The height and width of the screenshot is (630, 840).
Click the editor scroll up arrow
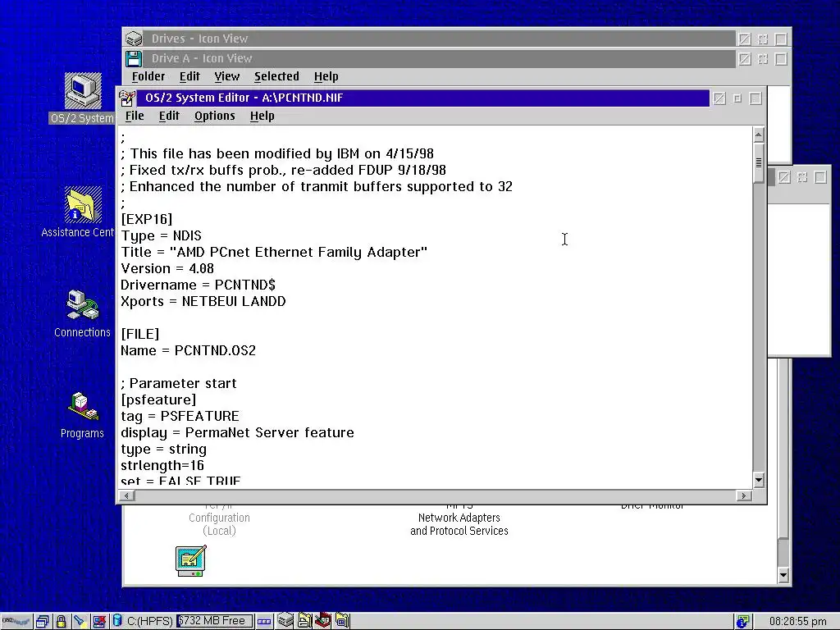[758, 135]
